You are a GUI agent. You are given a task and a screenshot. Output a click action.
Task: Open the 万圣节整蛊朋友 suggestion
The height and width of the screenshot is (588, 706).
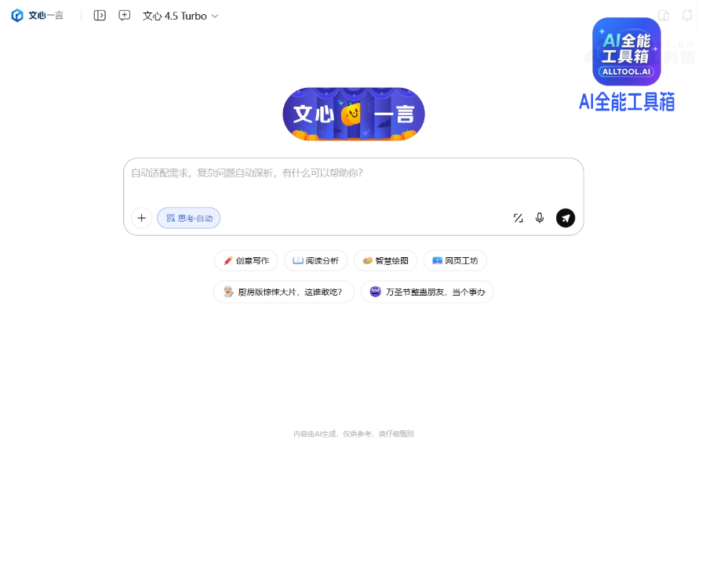[x=428, y=292]
